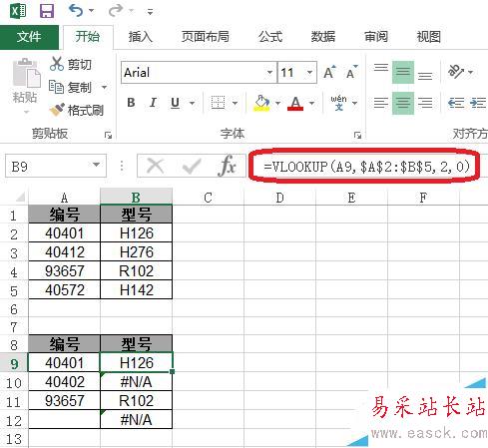Select column D header

click(279, 198)
